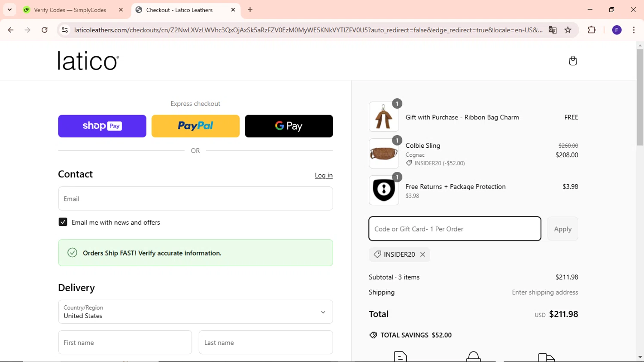The width and height of the screenshot is (644, 362).
Task: Reload the checkout page
Action: [45, 30]
